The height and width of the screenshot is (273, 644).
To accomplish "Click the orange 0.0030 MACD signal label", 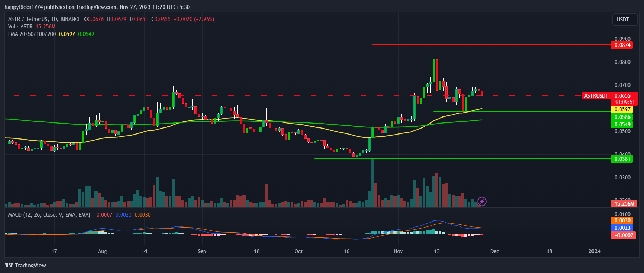I will [622, 220].
